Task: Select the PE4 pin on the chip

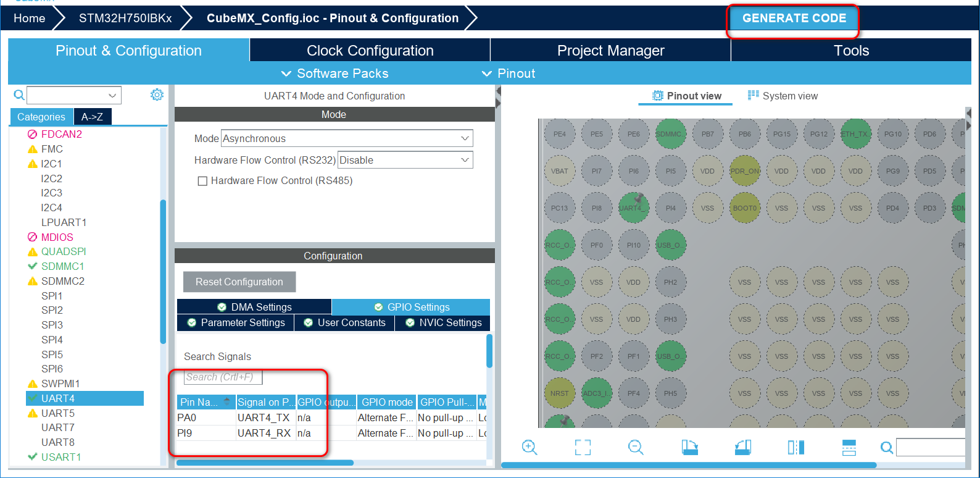Action: click(x=560, y=134)
